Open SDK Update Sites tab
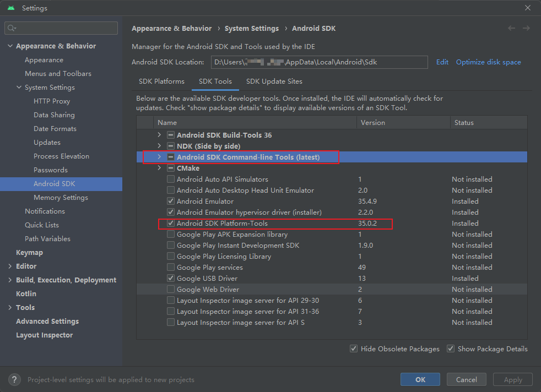This screenshot has width=541, height=392. coord(274,81)
